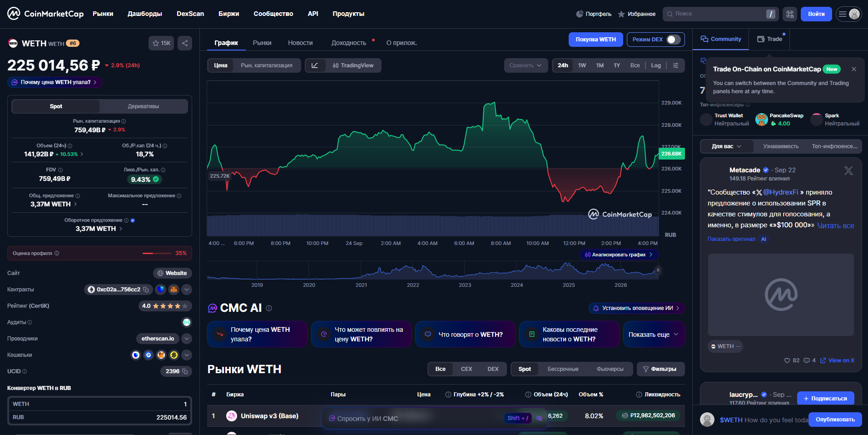Open info icon next to CMC AI
This screenshot has width=868, height=435.
(269, 308)
